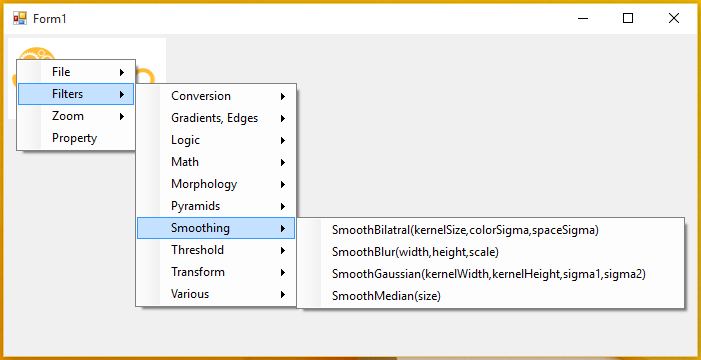Expand the Gradients, Edges submenu

tap(215, 118)
